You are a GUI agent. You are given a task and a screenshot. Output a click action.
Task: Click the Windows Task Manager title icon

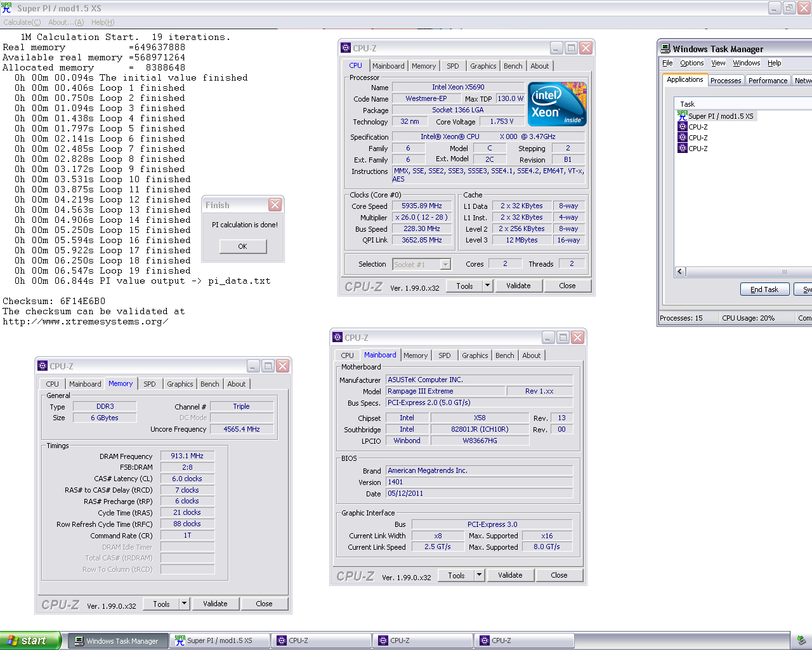coord(665,48)
